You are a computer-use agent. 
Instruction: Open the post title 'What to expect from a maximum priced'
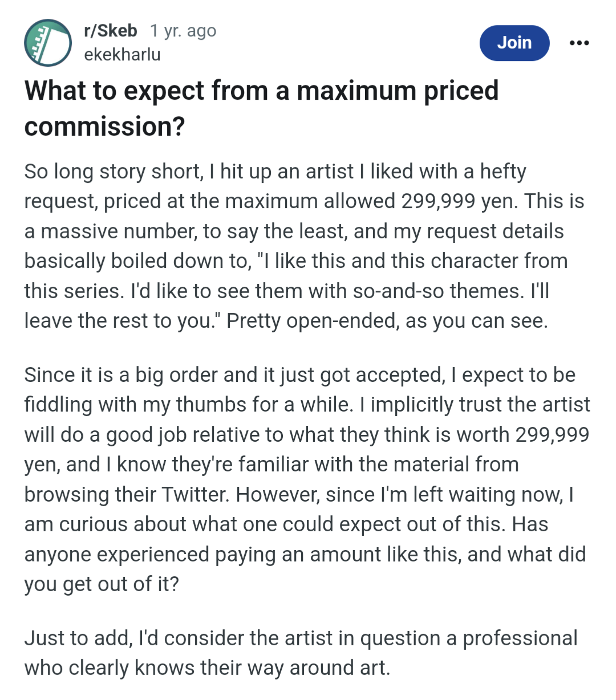[261, 91]
